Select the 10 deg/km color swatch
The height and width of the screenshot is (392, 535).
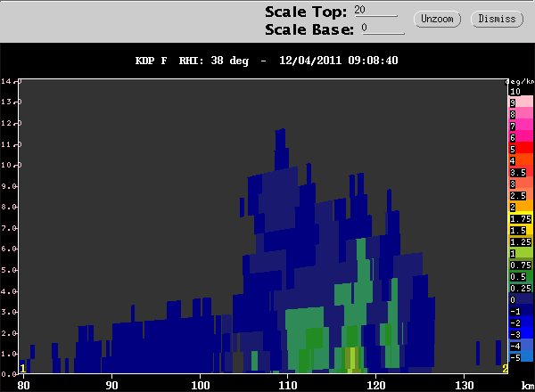click(521, 92)
